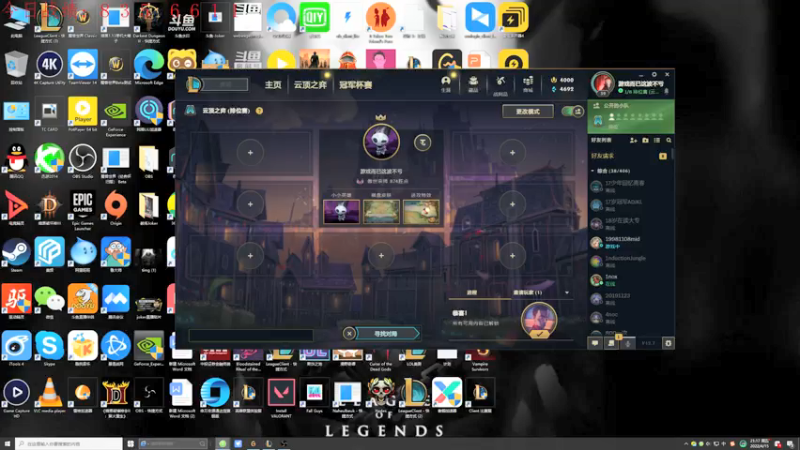Switch to the 云顶之弈 tab
The image size is (800, 450).
tap(310, 85)
